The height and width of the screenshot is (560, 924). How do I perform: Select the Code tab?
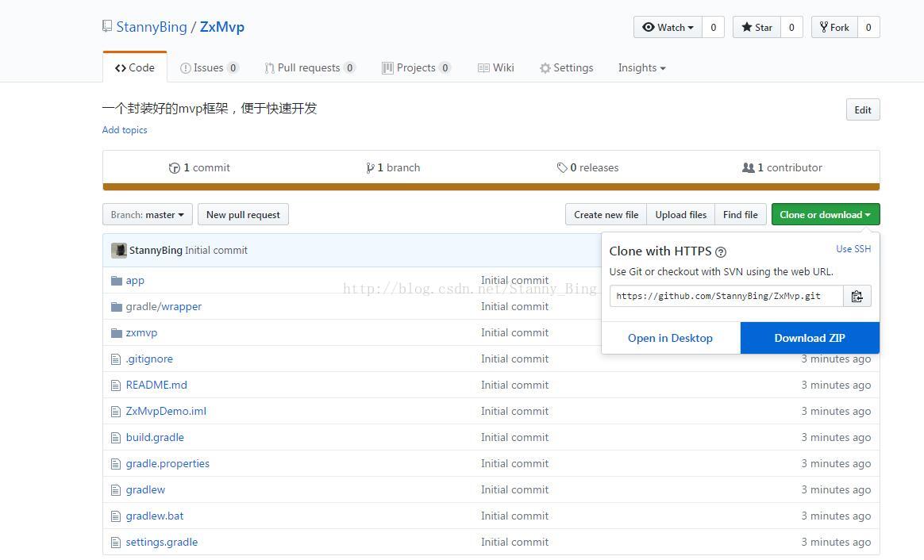point(135,67)
